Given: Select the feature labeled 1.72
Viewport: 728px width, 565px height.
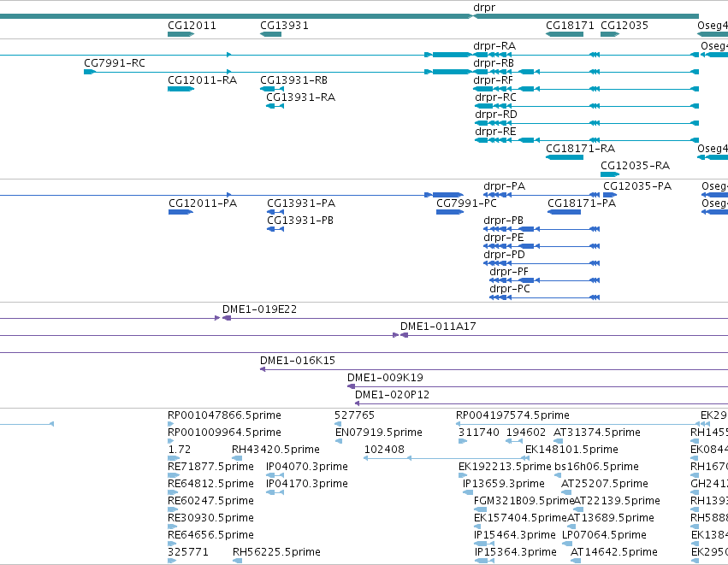Looking at the screenshot, I should coord(179,450).
